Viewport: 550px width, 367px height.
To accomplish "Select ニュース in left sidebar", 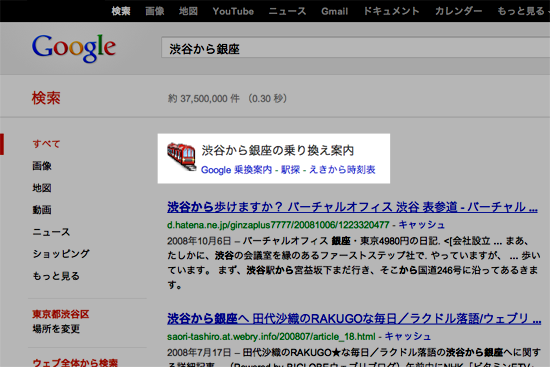I will pyautogui.click(x=51, y=232).
